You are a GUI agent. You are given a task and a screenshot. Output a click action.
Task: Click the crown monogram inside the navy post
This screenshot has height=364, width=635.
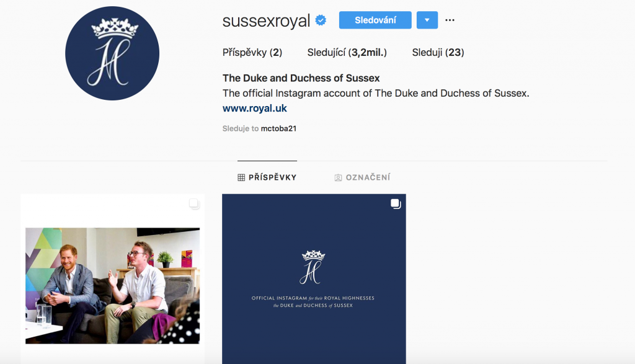pyautogui.click(x=313, y=267)
